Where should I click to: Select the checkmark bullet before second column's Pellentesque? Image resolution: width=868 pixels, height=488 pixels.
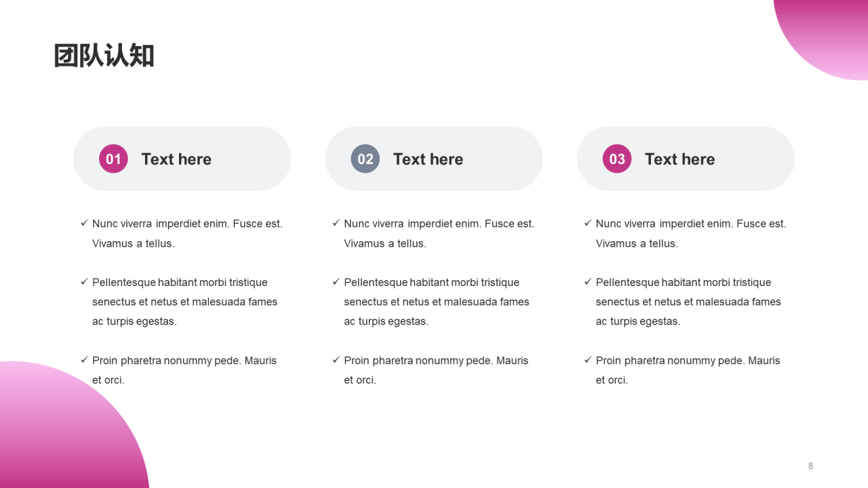click(336, 282)
